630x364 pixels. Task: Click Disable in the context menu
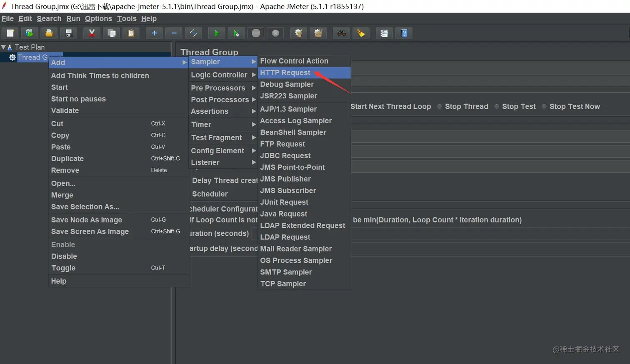[x=119, y=256]
